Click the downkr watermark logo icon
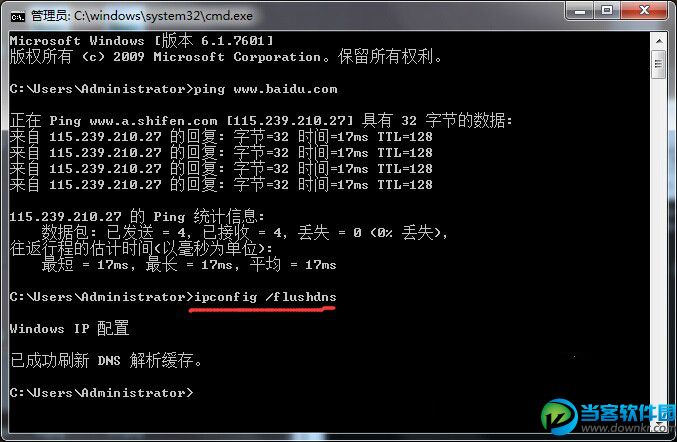The width and height of the screenshot is (677, 442). coord(560,416)
